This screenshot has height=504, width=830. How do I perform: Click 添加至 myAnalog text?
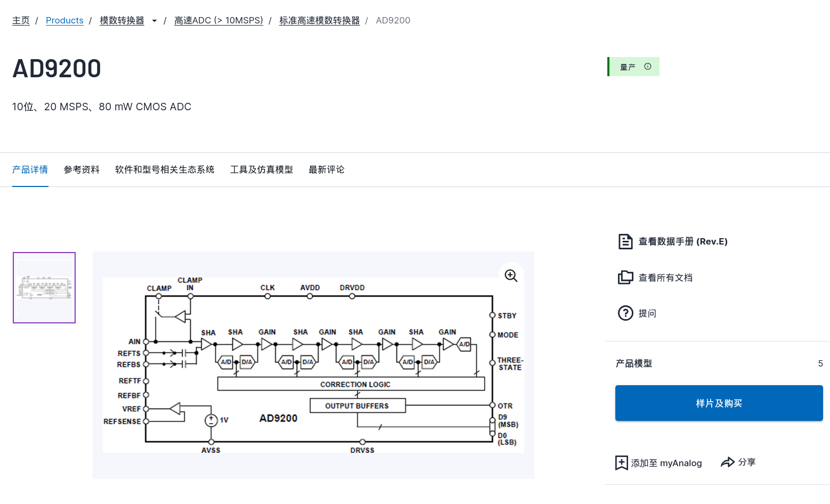click(x=666, y=463)
